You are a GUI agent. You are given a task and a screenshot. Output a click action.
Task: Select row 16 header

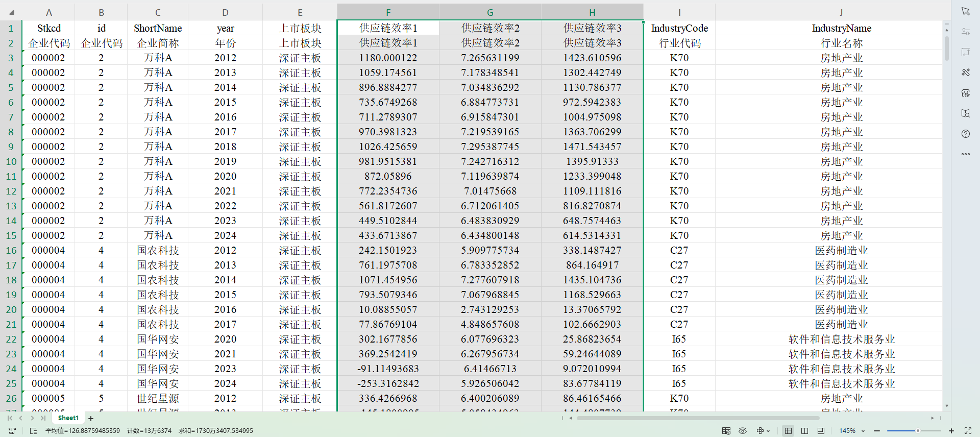pos(11,250)
